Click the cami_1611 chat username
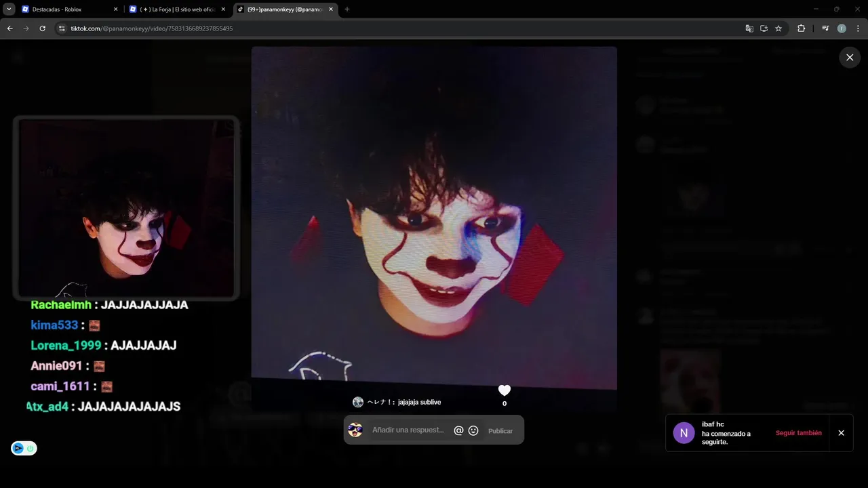Screen dimensions: 868x488 [x=60, y=386]
